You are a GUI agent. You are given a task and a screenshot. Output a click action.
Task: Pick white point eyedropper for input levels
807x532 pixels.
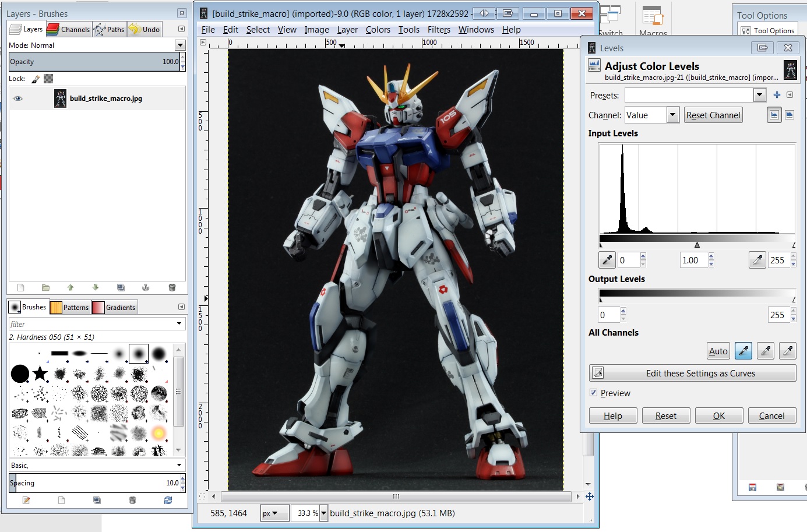(x=757, y=260)
